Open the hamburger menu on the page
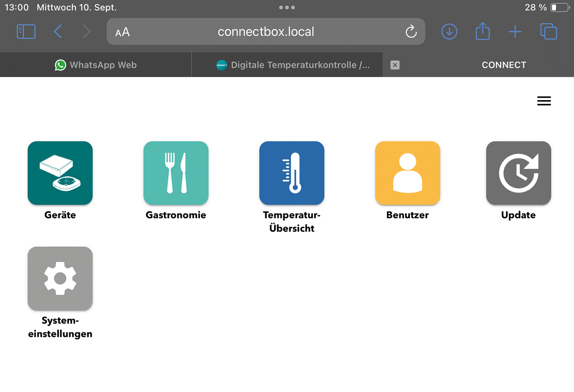This screenshot has width=574, height=392. click(x=544, y=101)
